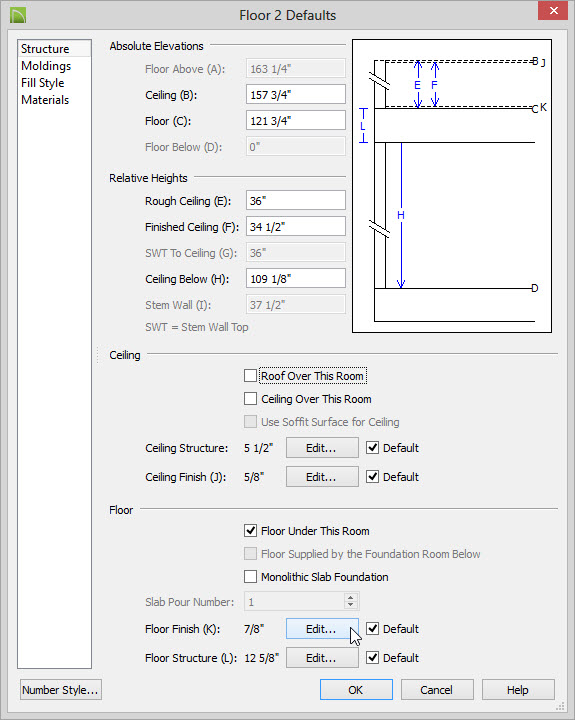Viewport: 575px width, 720px height.
Task: Increase the Slab Pour Number with up arrow
Action: (x=350, y=597)
